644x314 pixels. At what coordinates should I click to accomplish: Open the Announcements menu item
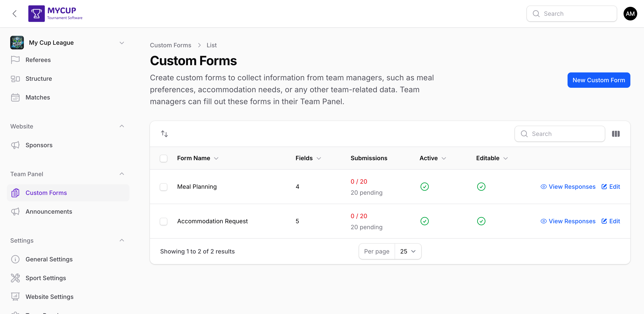tap(49, 212)
